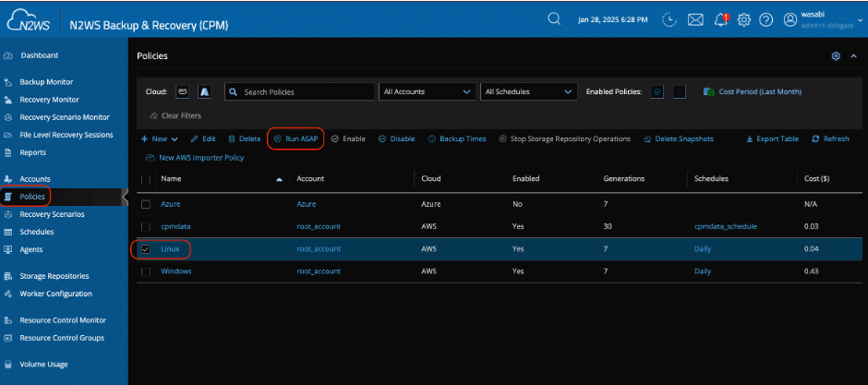Open the cpmdata policy name link
Screen dimensions: 868x385
tap(175, 227)
